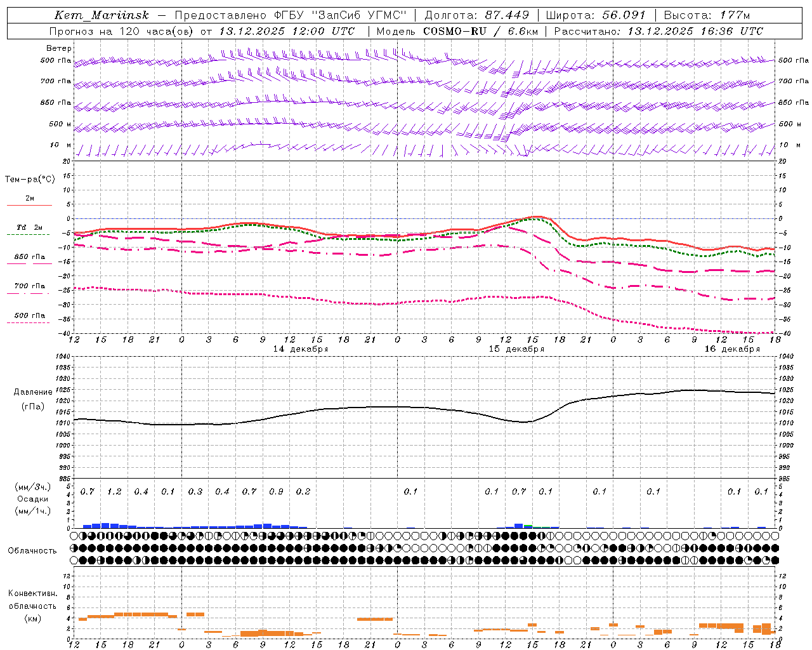Click the 0.2 precipitation amount value

[x=303, y=491]
